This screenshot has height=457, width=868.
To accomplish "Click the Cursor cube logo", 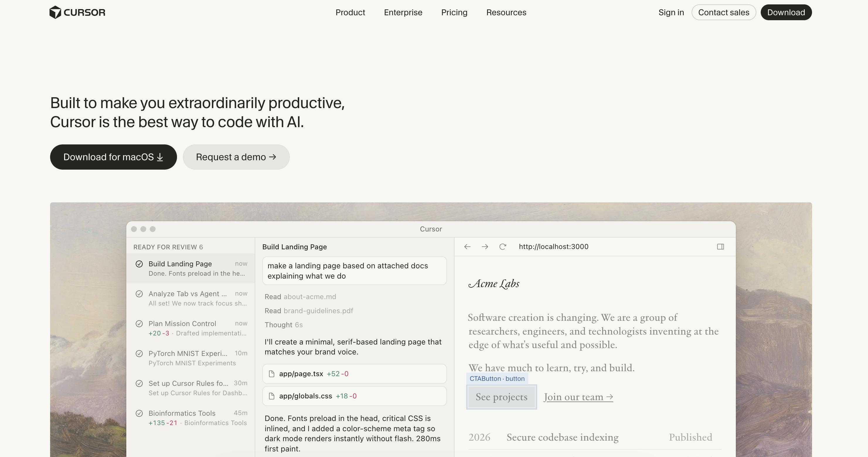I will tap(55, 13).
